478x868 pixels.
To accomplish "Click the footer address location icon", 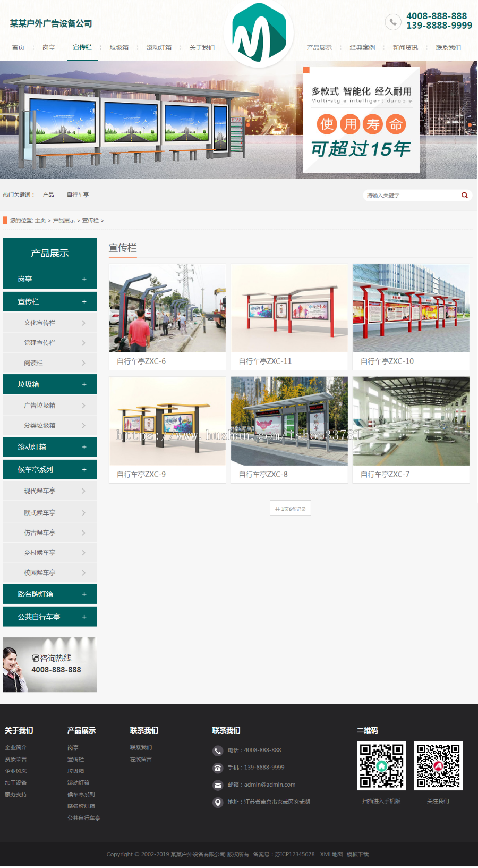I will click(x=218, y=802).
